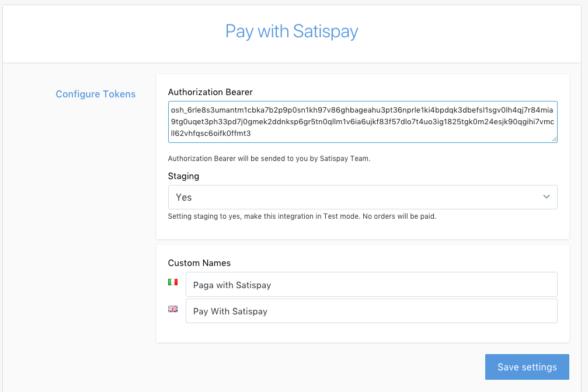588x392 pixels.
Task: Click the Staging dropdown chevron arrow
Action: coord(547,197)
